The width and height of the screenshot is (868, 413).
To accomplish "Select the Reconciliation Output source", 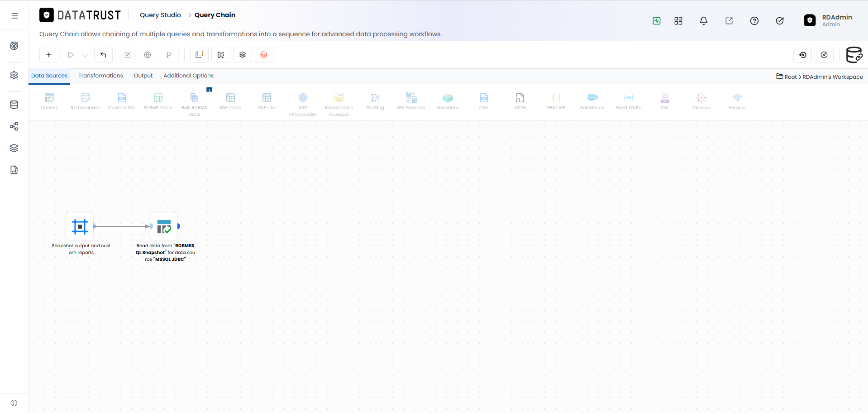I will point(339,105).
